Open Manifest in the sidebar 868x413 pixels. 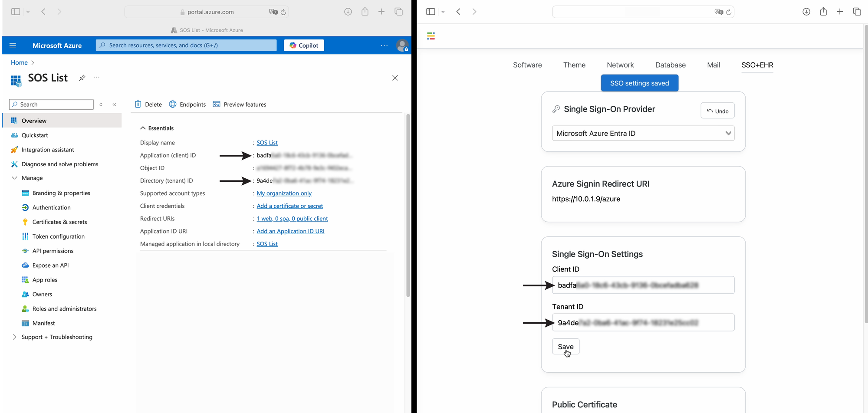pyautogui.click(x=43, y=323)
